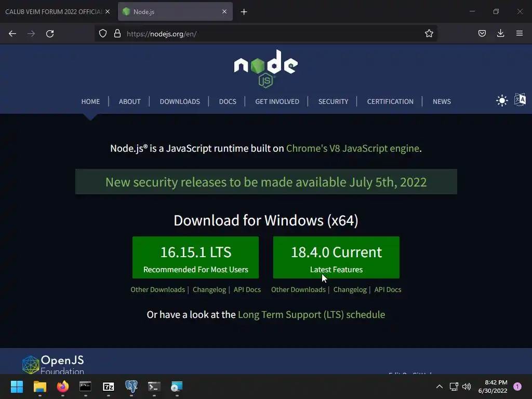532x399 pixels.
Task: Follow the Chrome's V8 JavaScript engine link
Action: [x=353, y=148]
